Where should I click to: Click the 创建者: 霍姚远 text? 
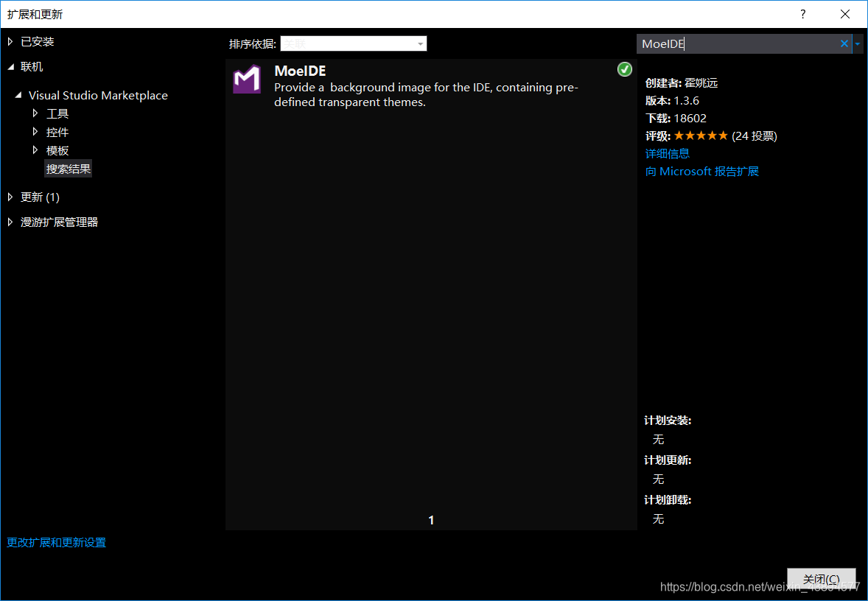(x=682, y=83)
